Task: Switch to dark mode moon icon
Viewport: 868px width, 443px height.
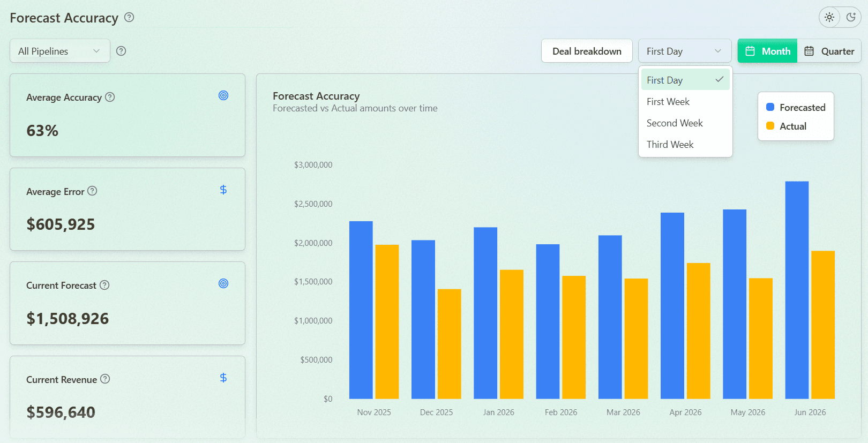Action: coord(851,17)
